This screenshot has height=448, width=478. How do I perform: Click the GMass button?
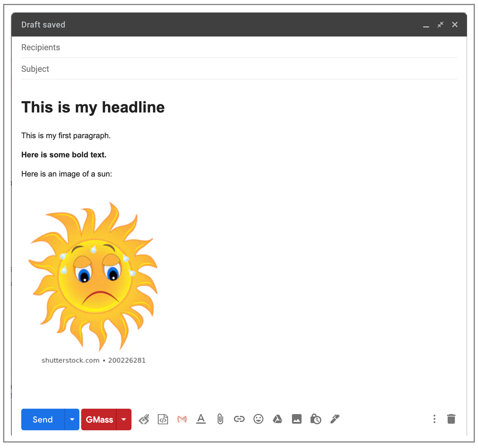pos(99,419)
